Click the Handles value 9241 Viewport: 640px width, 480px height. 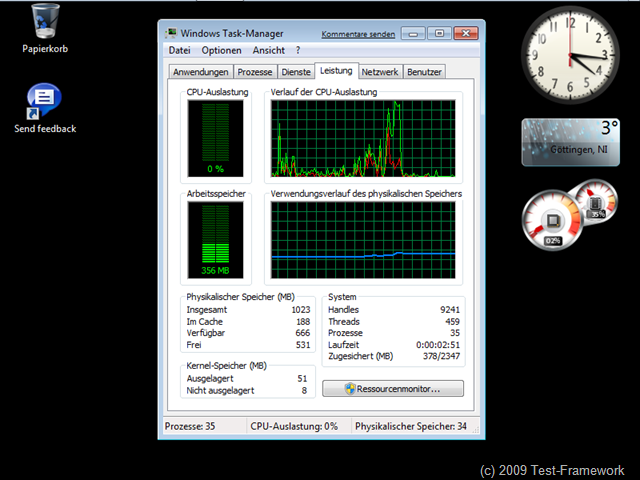coord(450,310)
